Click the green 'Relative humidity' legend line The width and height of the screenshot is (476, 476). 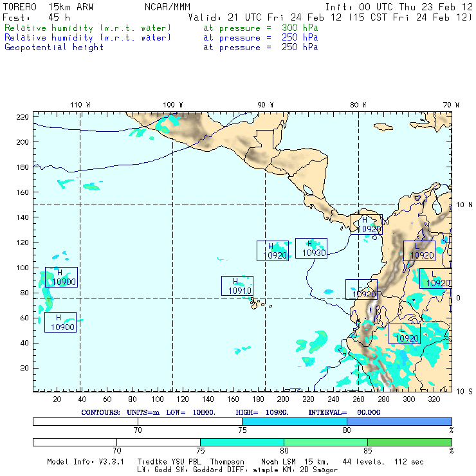pos(87,28)
